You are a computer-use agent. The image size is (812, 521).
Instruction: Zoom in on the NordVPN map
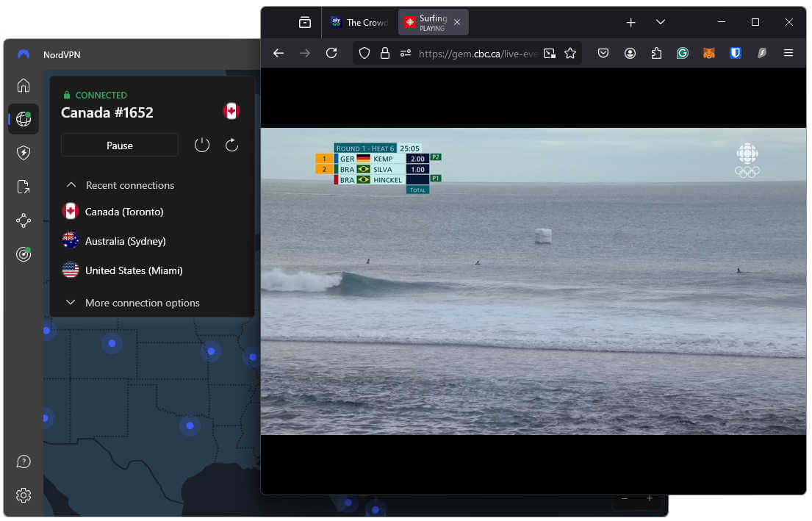[x=650, y=498]
